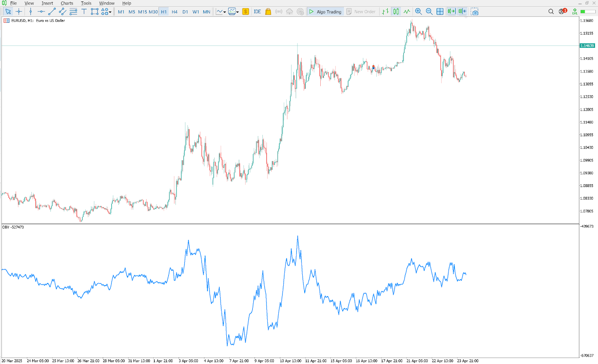Zoom out of the chart
This screenshot has height=364, width=598.
click(x=429, y=12)
